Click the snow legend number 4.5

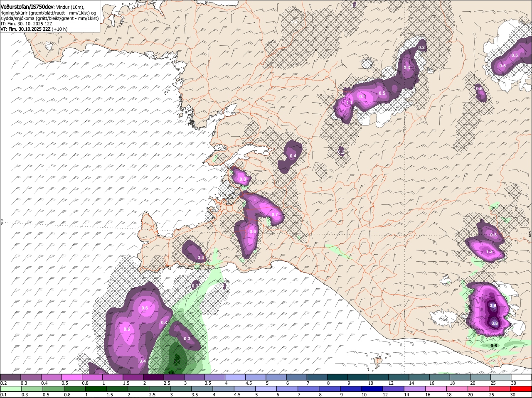pos(249,383)
